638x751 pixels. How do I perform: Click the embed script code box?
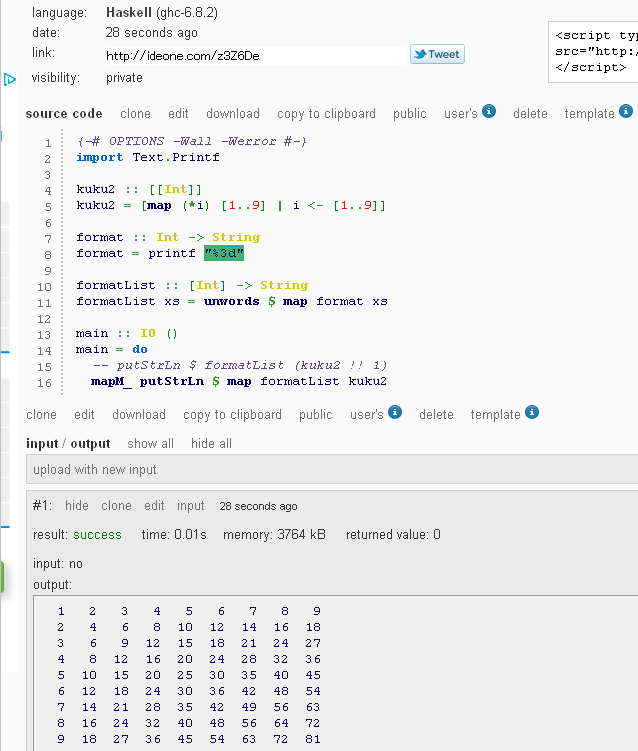pyautogui.click(x=593, y=52)
